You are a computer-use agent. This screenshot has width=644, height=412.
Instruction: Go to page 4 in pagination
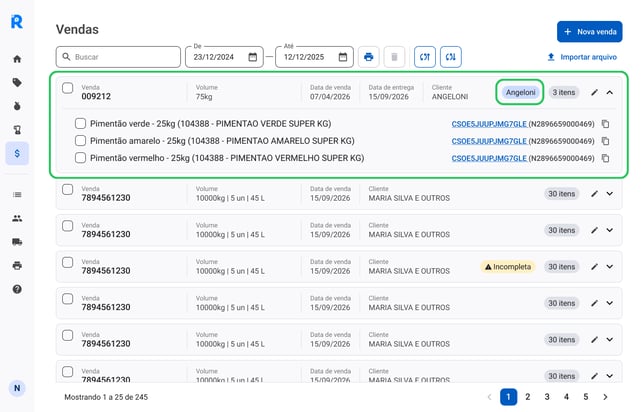click(566, 397)
